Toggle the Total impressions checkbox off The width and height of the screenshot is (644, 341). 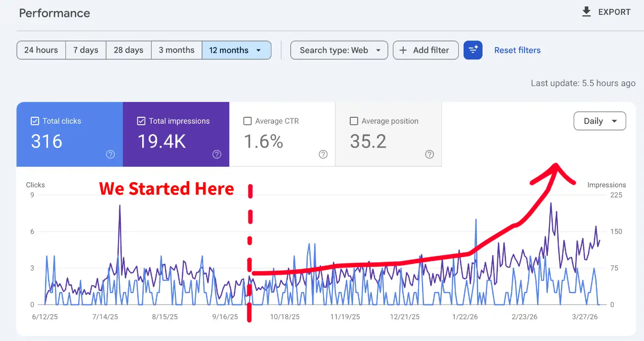coord(141,121)
